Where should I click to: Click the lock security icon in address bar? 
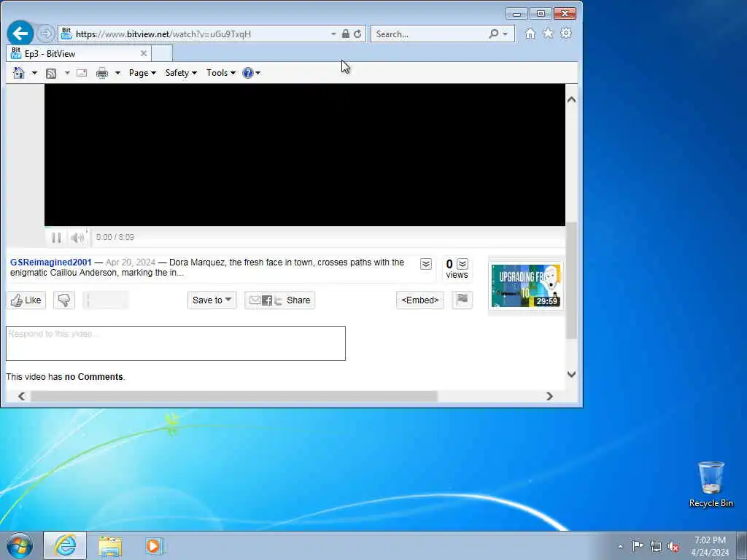[345, 34]
